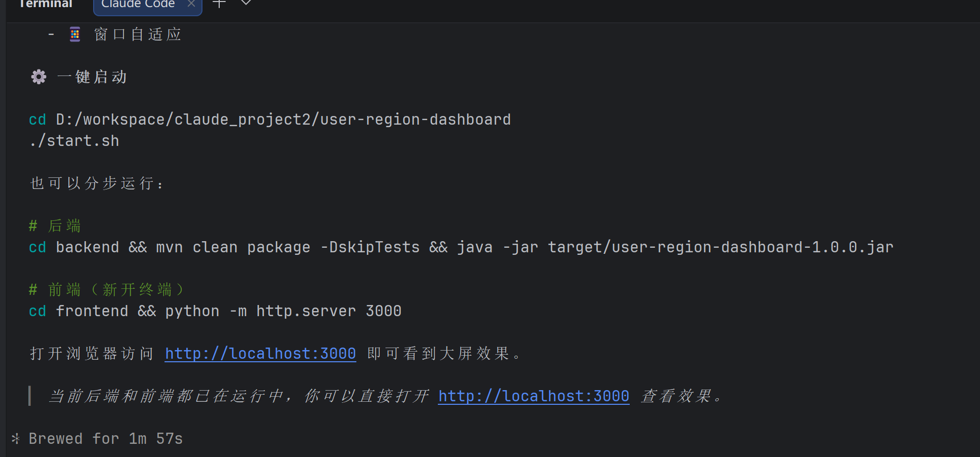This screenshot has height=457, width=980.
Task: Close the Claude Code tab
Action: pyautogui.click(x=191, y=4)
